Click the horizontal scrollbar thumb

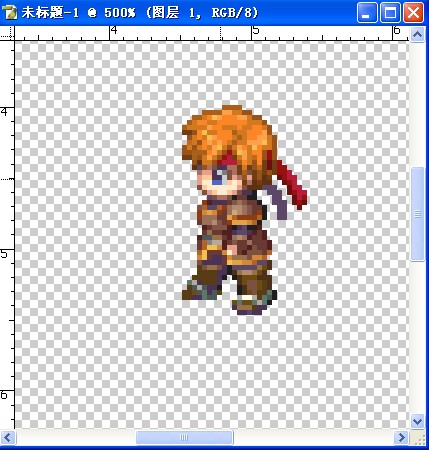pos(184,437)
